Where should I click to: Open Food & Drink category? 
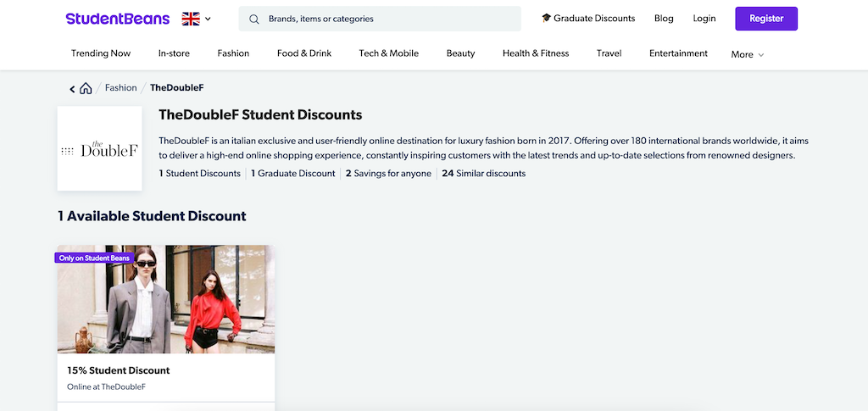pyautogui.click(x=304, y=53)
